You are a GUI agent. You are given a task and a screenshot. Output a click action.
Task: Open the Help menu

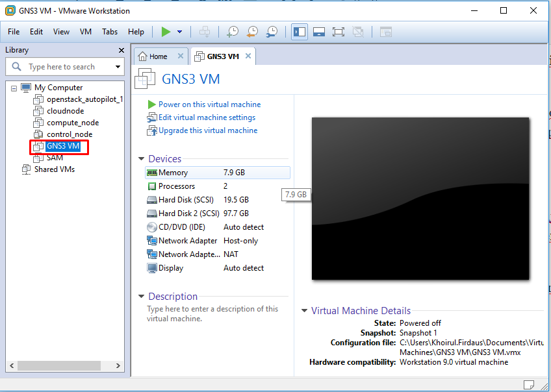click(x=136, y=32)
